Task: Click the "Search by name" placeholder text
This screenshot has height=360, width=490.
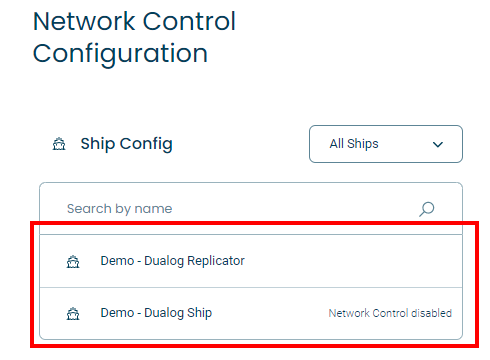Action: click(119, 209)
